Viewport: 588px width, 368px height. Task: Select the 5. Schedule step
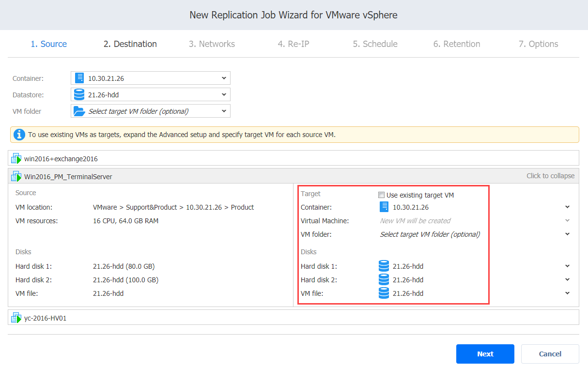(x=375, y=44)
